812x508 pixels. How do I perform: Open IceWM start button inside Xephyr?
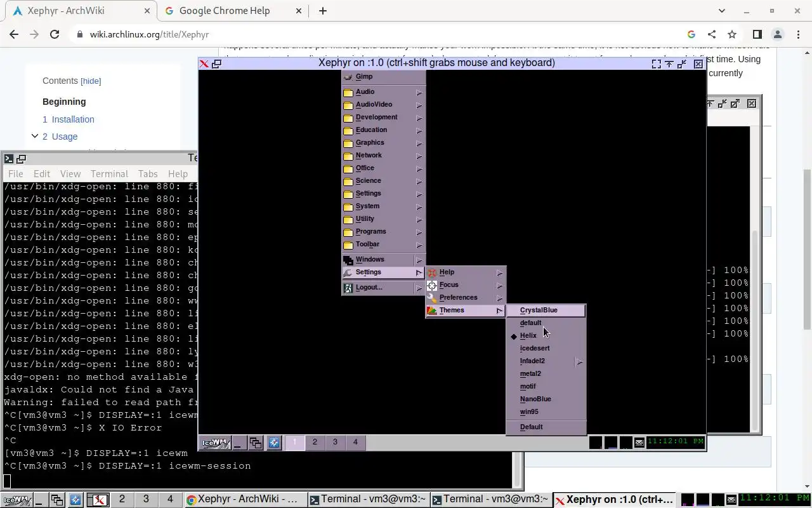point(215,443)
